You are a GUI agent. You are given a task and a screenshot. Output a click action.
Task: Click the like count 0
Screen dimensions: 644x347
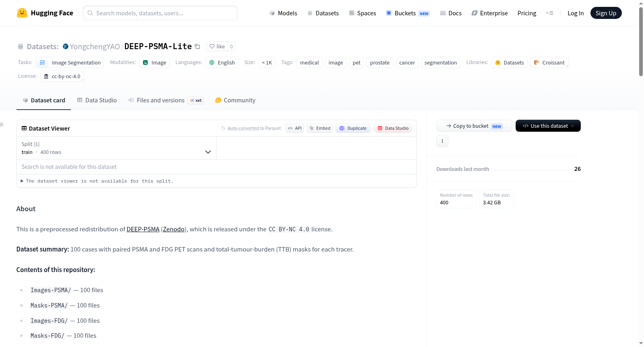click(x=231, y=46)
